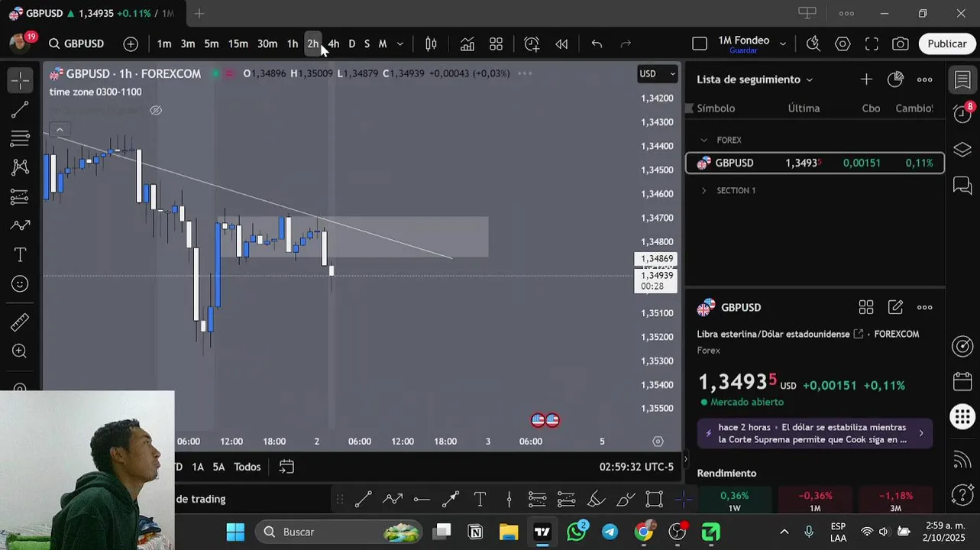Click the Publicar button
980x550 pixels.
click(x=947, y=44)
